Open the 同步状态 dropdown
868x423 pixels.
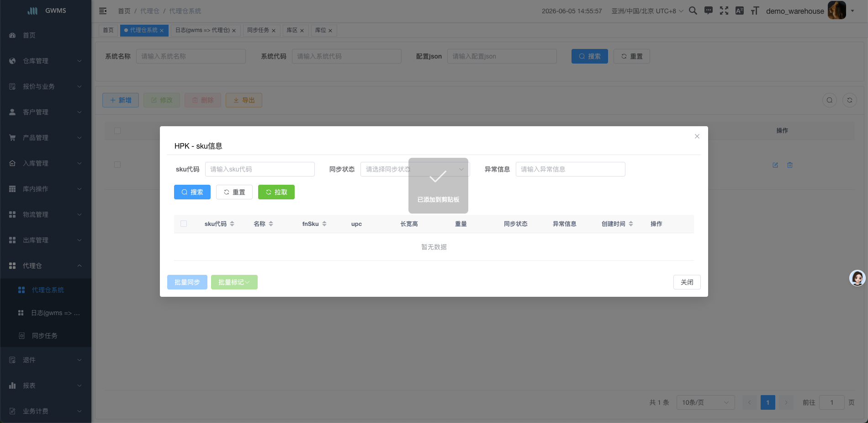click(415, 169)
